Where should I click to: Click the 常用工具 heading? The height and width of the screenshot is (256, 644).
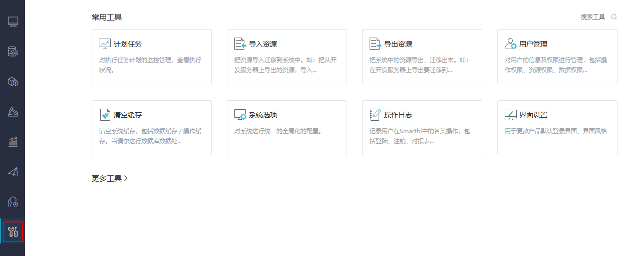[x=107, y=17]
